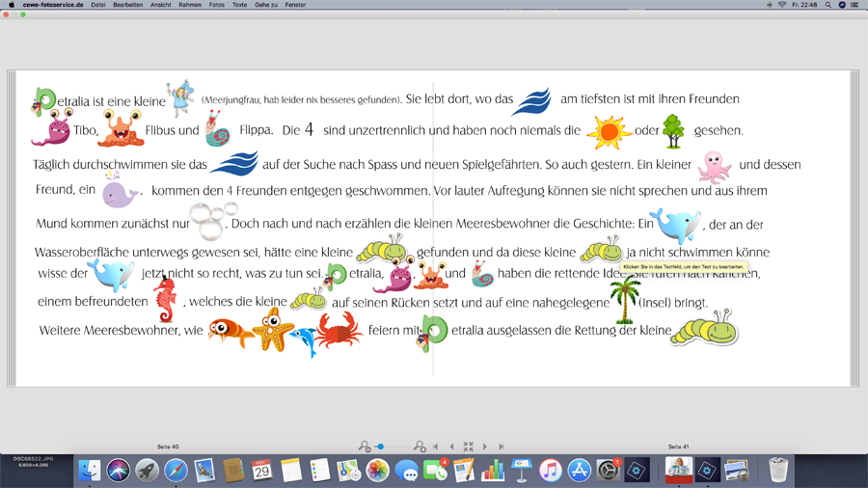868x488 pixels.
Task: Go to the previous page arrow
Action: (451, 447)
